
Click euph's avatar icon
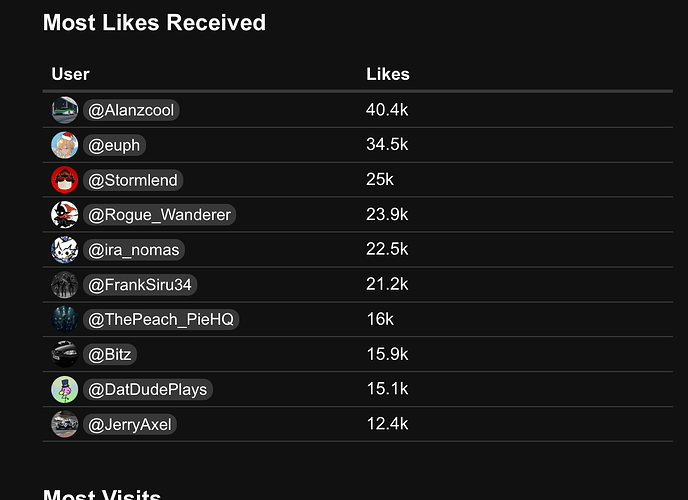(65, 145)
